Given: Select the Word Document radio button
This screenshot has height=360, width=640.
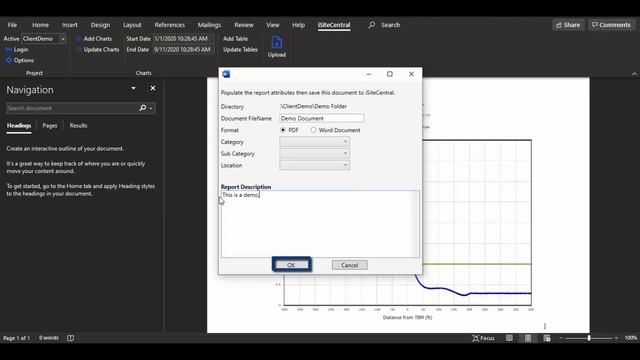Looking at the screenshot, I should [313, 130].
